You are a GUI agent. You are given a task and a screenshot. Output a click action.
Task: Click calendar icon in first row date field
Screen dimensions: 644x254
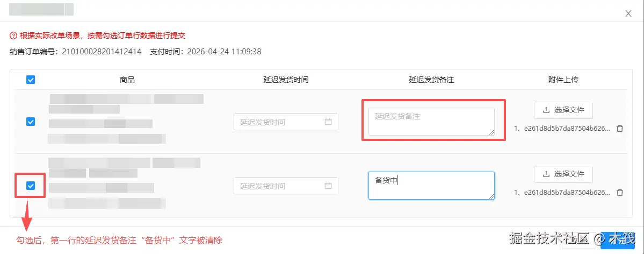point(328,122)
